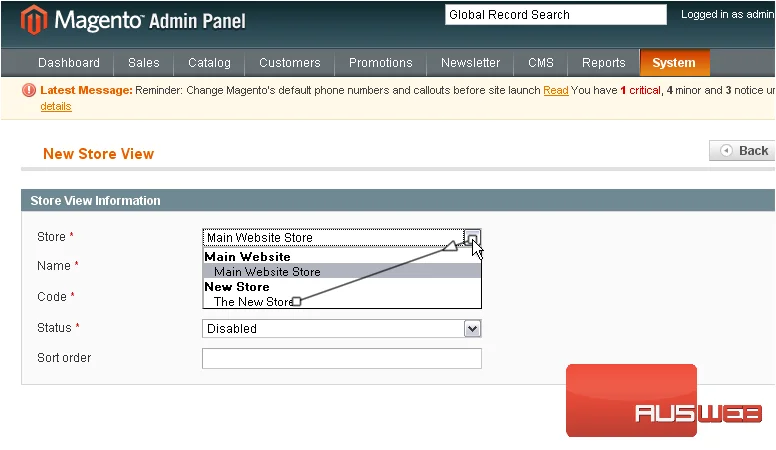Click the New Store View heading
Image resolution: width=776 pixels, height=450 pixels.
pos(98,154)
